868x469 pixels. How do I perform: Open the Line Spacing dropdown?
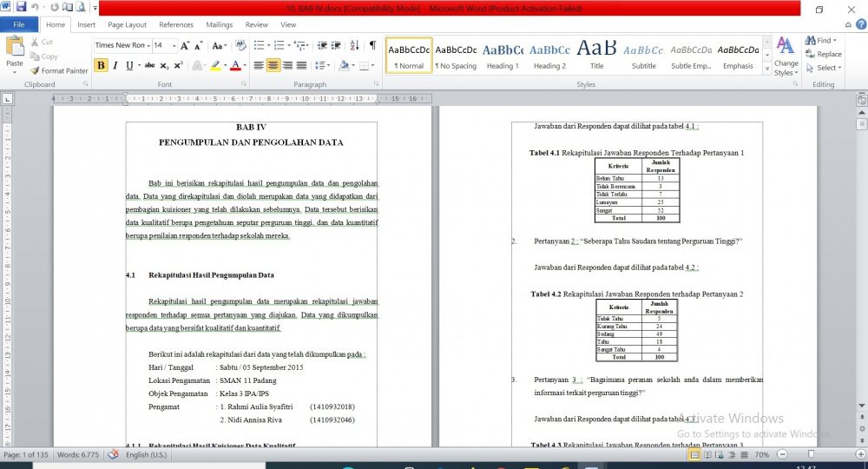click(322, 65)
